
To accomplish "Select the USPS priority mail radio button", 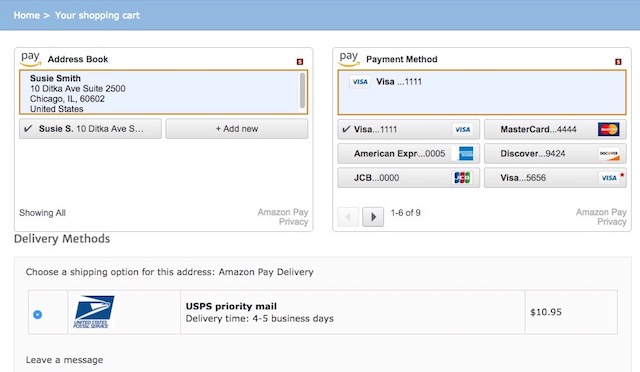I will click(38, 314).
